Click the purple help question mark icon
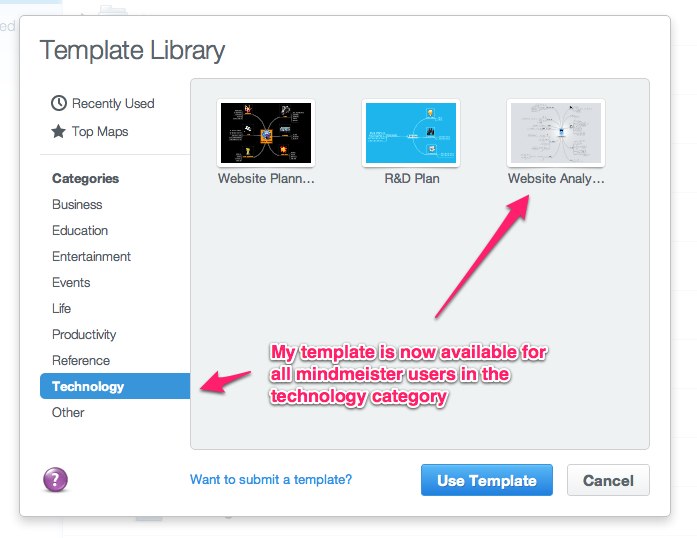 [x=55, y=479]
